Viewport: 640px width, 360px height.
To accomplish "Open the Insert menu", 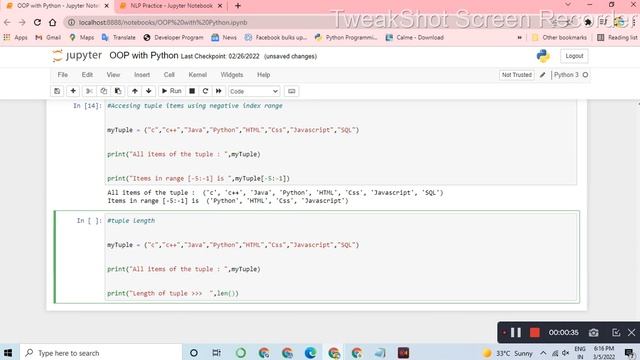I will (142, 75).
